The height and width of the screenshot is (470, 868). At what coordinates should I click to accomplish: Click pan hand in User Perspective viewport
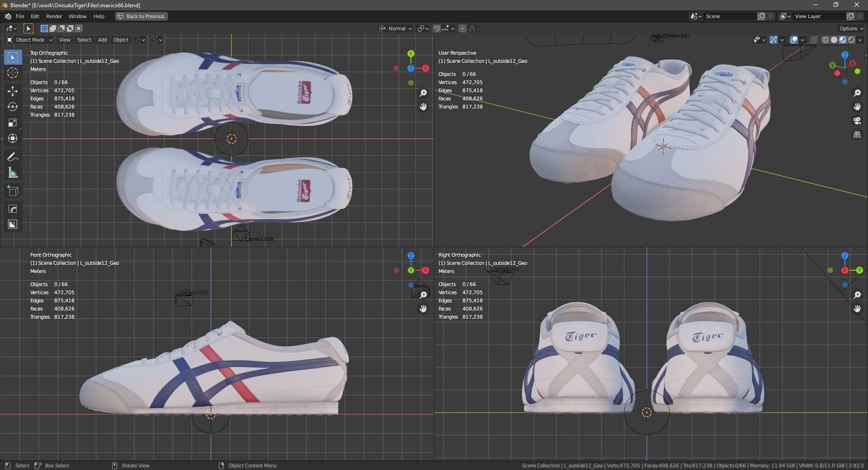coord(857,107)
